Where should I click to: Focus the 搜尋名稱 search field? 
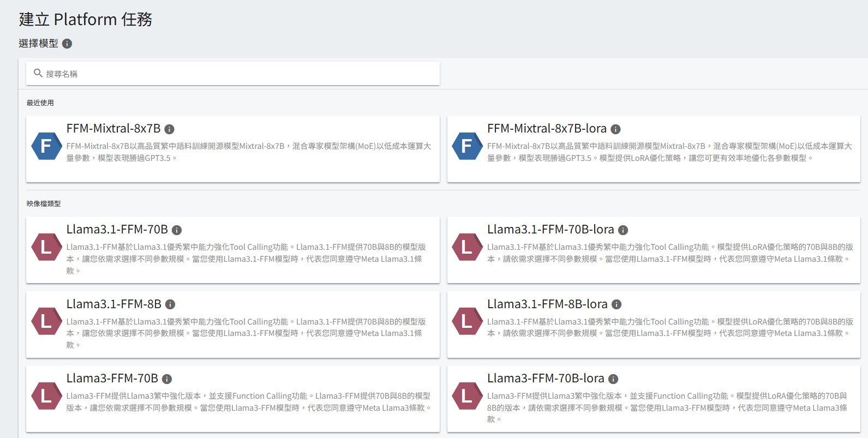233,74
